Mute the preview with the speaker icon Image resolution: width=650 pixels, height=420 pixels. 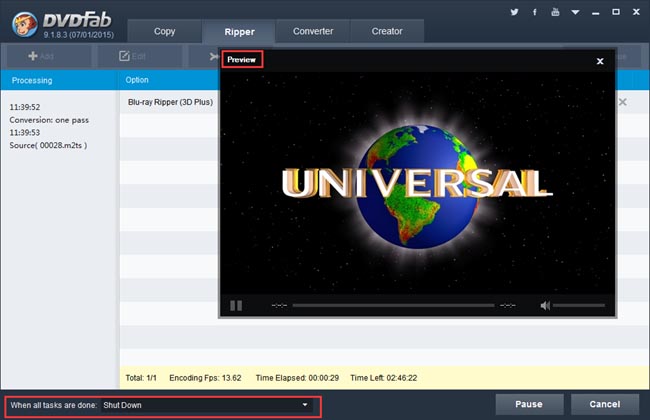(545, 306)
